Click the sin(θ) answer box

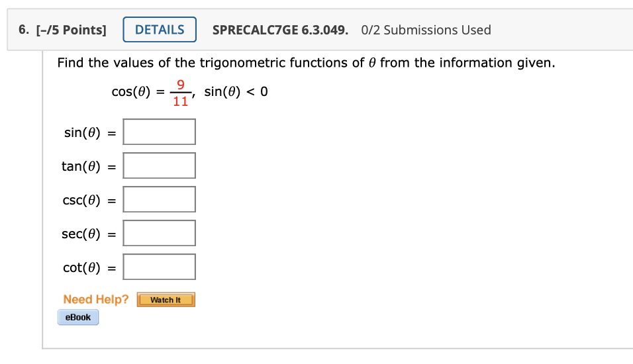point(160,132)
